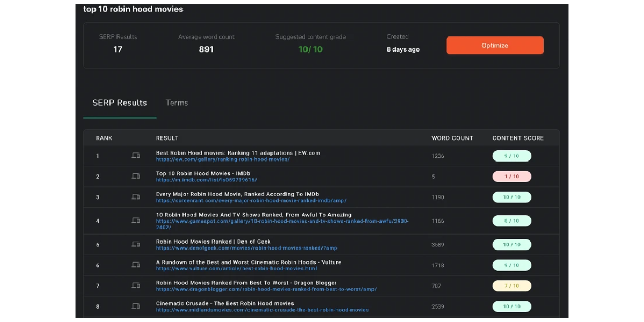Click the device icon in rank 1 row
Viewport: 644px width, 322px height.
click(x=136, y=156)
